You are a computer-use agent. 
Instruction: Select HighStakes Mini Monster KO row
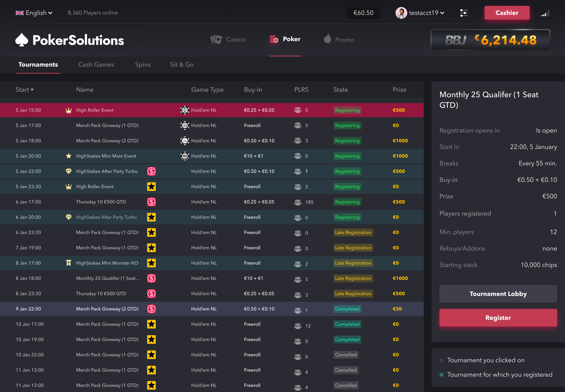click(212, 263)
